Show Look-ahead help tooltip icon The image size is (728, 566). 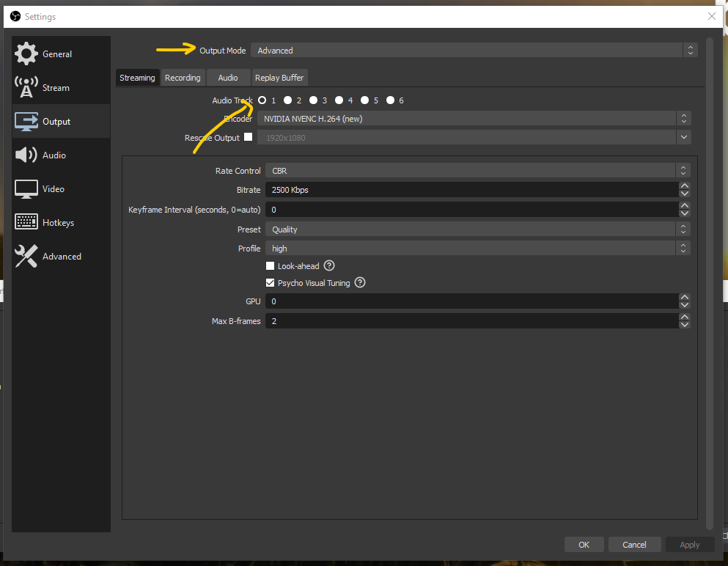coord(329,265)
